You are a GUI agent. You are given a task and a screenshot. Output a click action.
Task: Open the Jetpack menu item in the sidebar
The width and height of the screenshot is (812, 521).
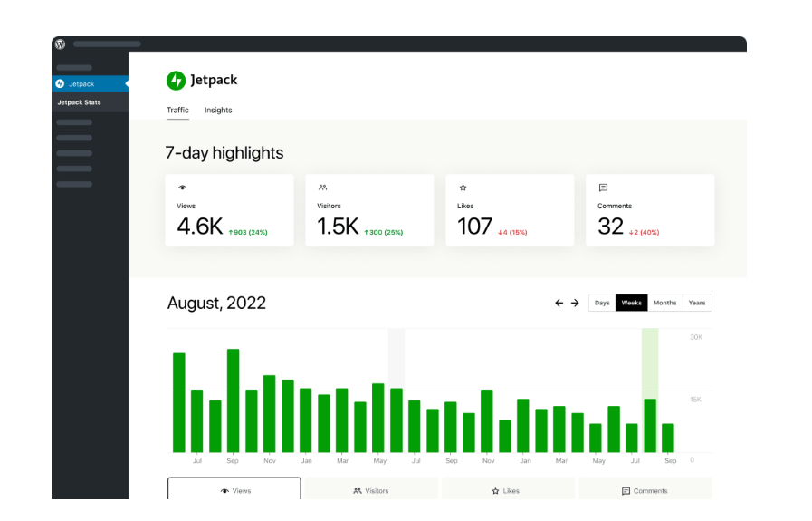(91, 83)
